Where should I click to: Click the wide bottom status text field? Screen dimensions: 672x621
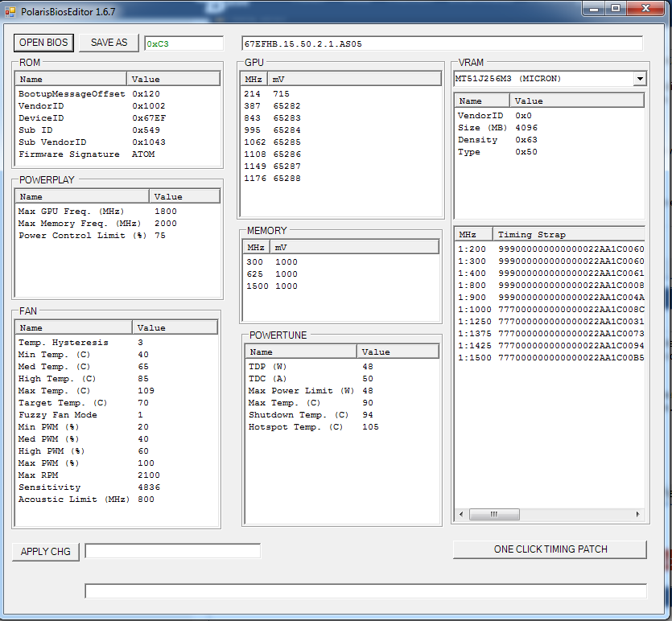tap(365, 590)
